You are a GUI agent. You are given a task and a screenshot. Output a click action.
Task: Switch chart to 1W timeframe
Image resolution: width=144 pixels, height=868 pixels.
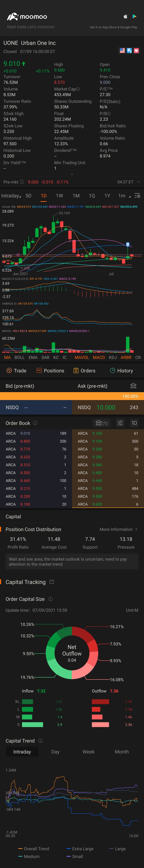(x=60, y=196)
